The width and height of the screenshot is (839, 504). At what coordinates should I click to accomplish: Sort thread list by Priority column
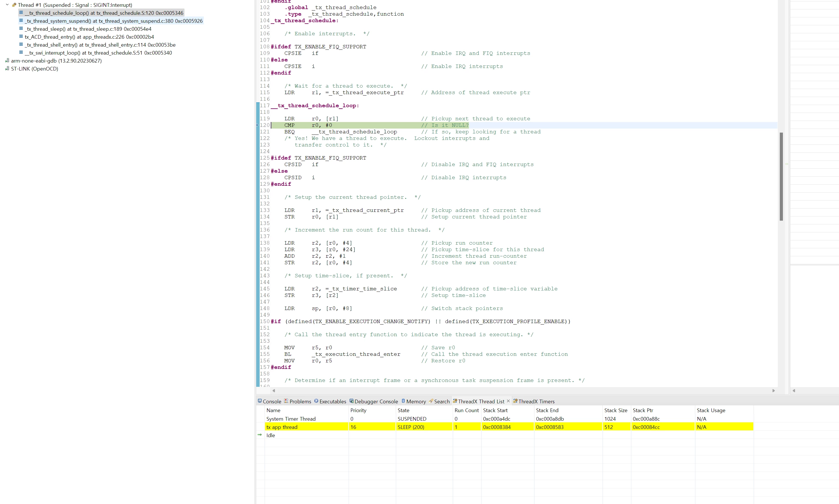(x=372, y=410)
